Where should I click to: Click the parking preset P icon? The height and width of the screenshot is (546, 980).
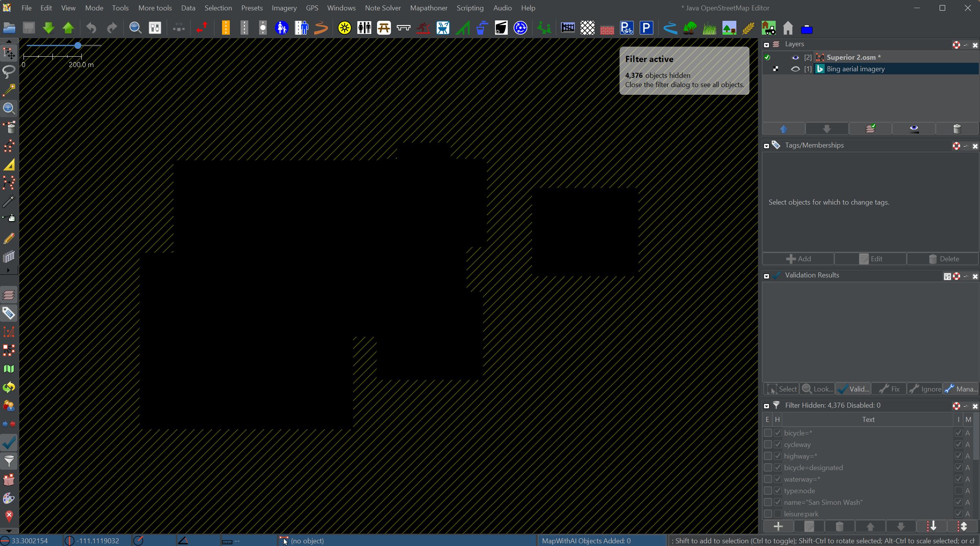(x=646, y=28)
